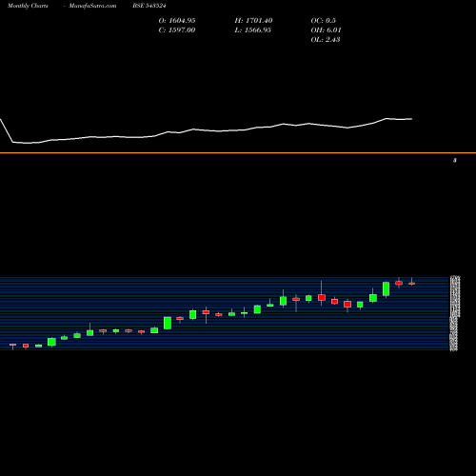Click the 'OH: 6.01' value
This screenshot has width=476, height=476.
click(326, 30)
